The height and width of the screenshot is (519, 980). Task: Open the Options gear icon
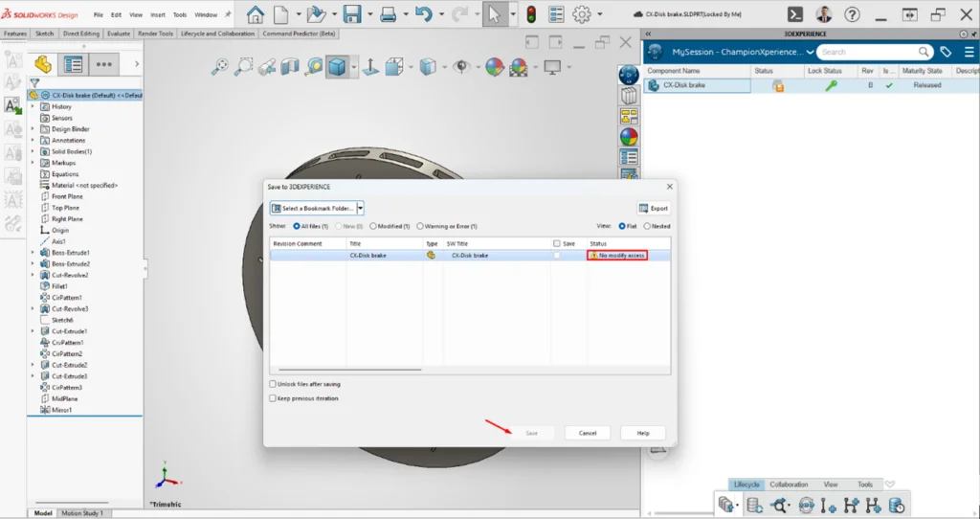(582, 13)
